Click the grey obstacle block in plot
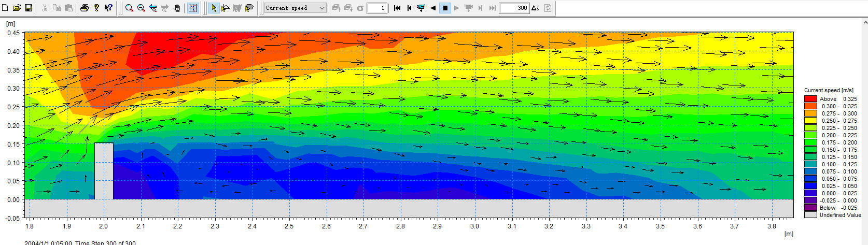 (x=104, y=171)
